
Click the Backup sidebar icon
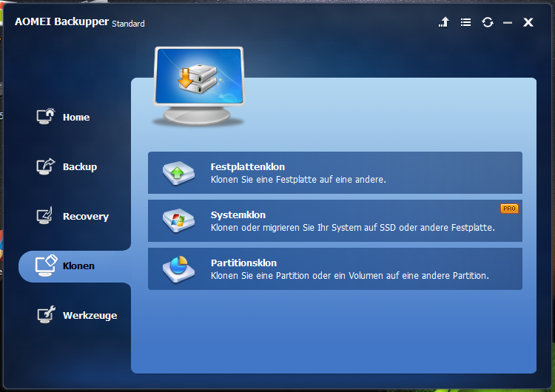tap(46, 166)
